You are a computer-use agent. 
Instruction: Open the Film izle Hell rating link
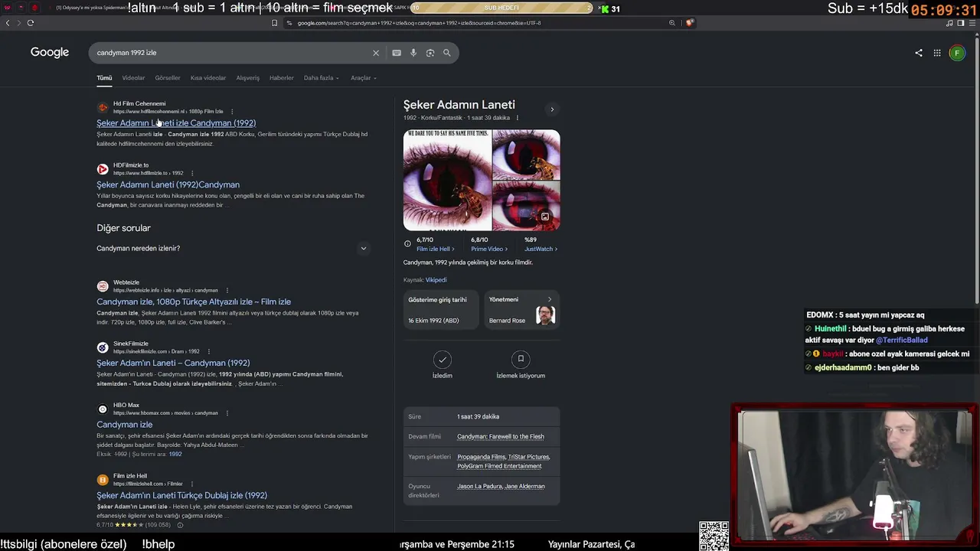[x=435, y=249]
